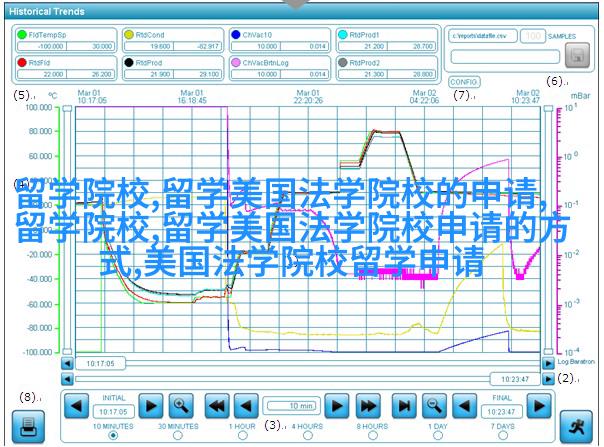This screenshot has height=447, width=604.
Task: Select the 30 MINUTES radio button
Action: pos(178,436)
